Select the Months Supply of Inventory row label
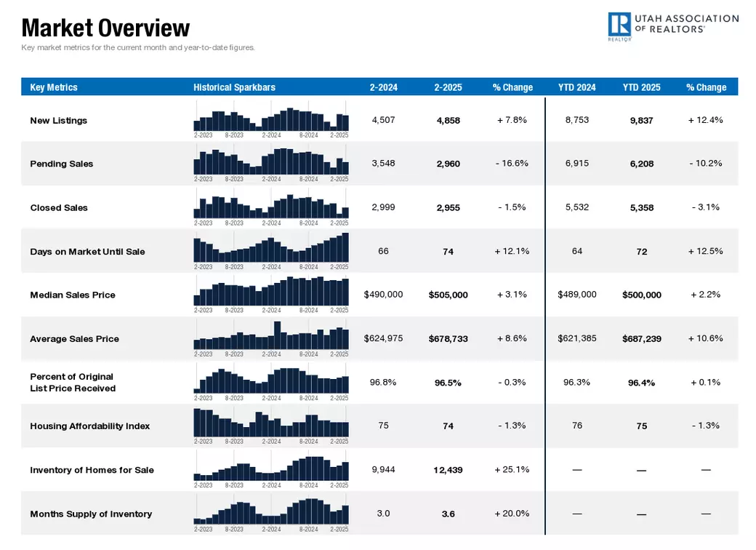The width and height of the screenshot is (756, 550). (91, 514)
